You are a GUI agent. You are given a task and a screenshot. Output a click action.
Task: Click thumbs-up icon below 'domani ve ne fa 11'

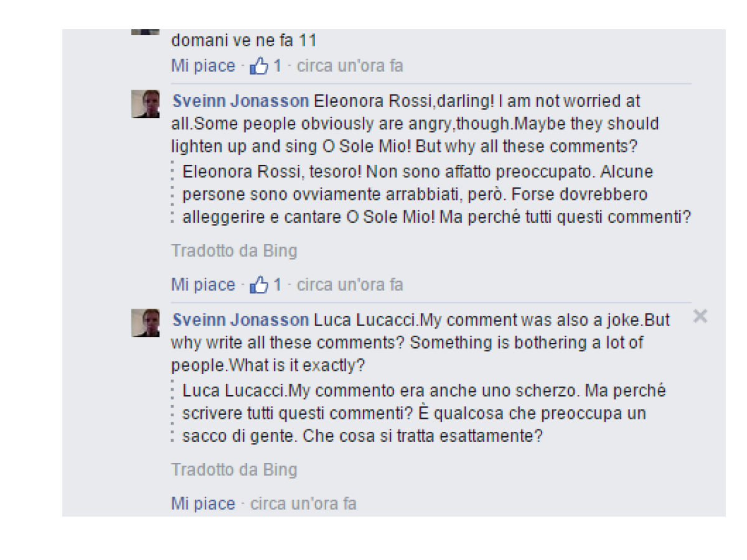point(257,66)
